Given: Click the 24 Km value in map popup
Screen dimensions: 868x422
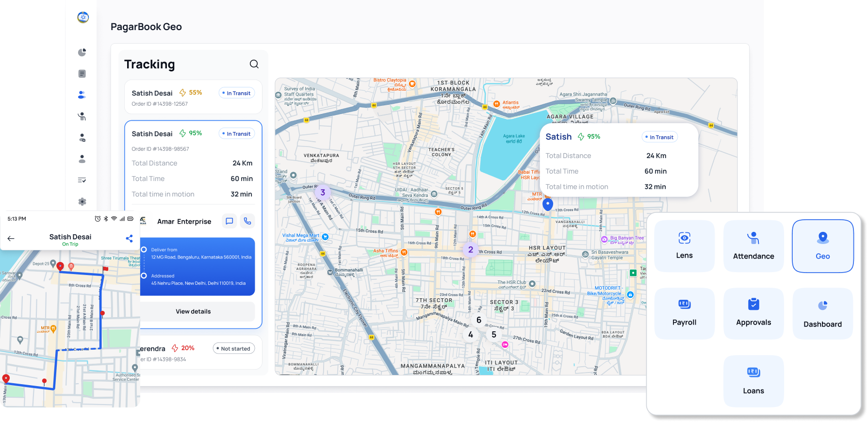Looking at the screenshot, I should coord(656,156).
